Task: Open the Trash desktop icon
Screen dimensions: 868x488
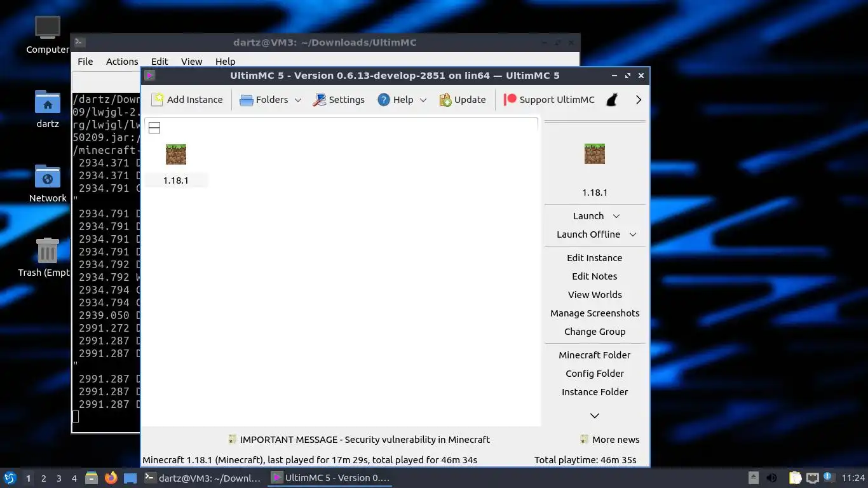Action: (48, 258)
